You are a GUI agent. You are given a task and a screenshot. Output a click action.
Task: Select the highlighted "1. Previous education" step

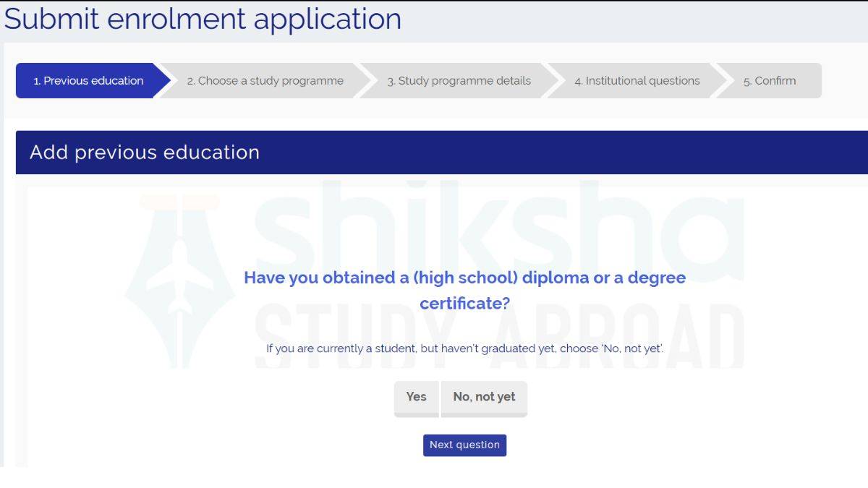87,80
